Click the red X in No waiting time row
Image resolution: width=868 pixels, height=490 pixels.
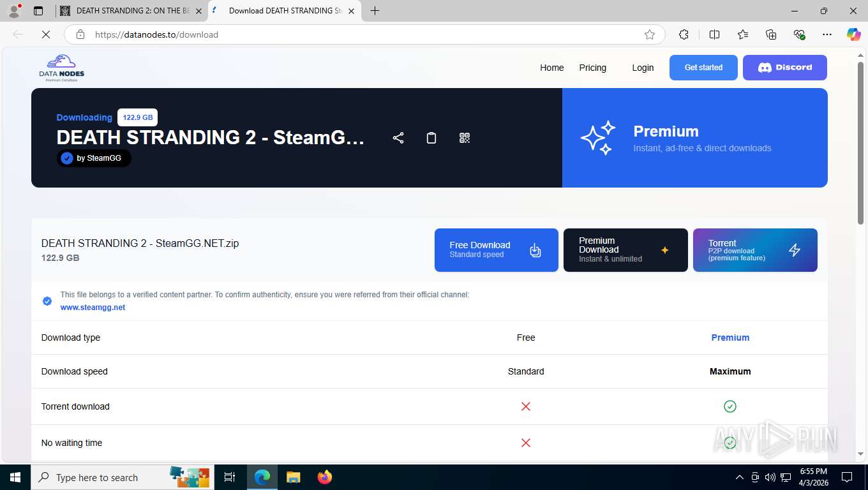pyautogui.click(x=526, y=443)
